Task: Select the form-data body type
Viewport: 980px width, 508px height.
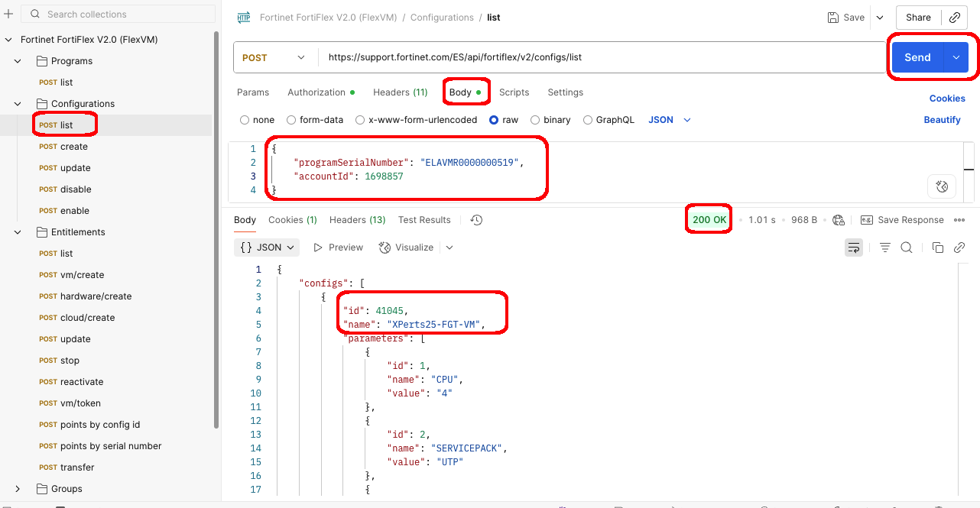Action: pyautogui.click(x=291, y=120)
